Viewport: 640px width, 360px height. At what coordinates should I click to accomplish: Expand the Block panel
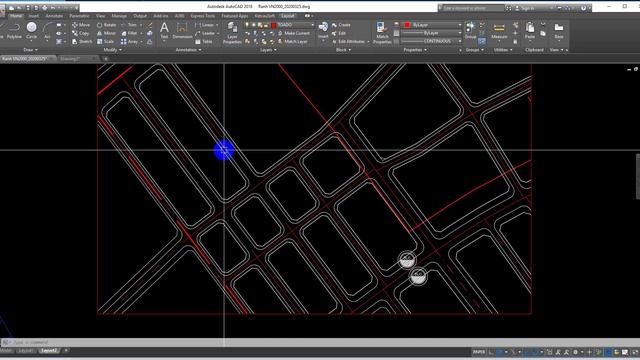[x=343, y=50]
